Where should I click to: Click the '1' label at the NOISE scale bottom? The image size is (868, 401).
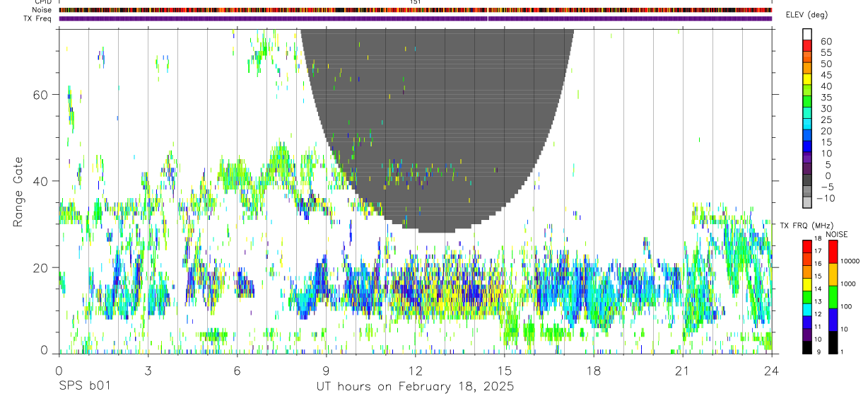coord(843,351)
